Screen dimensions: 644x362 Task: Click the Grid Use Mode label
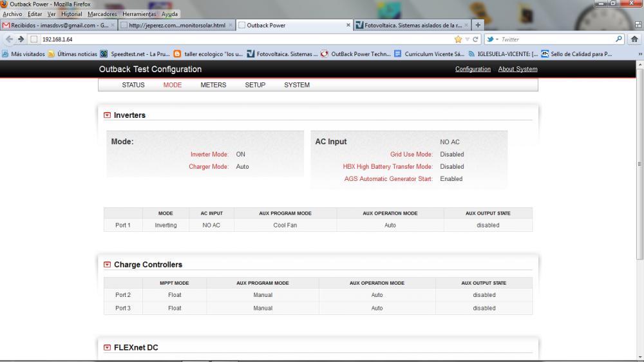pyautogui.click(x=412, y=155)
